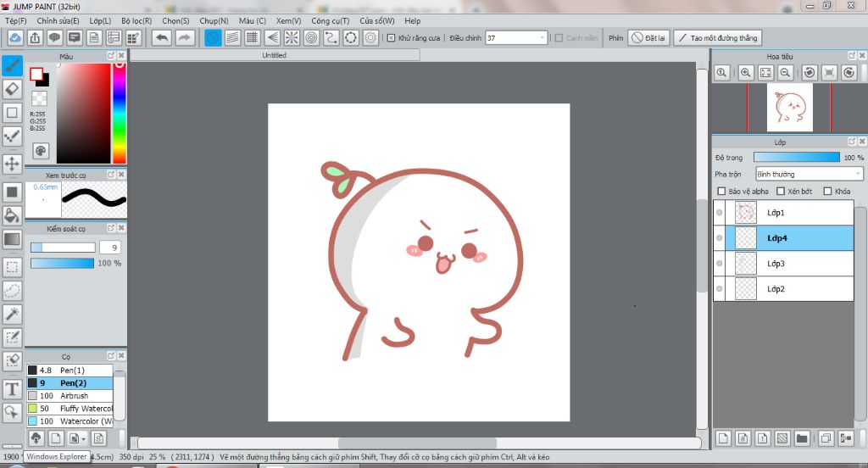
Task: Adjust the brush size slider
Action: pos(63,248)
